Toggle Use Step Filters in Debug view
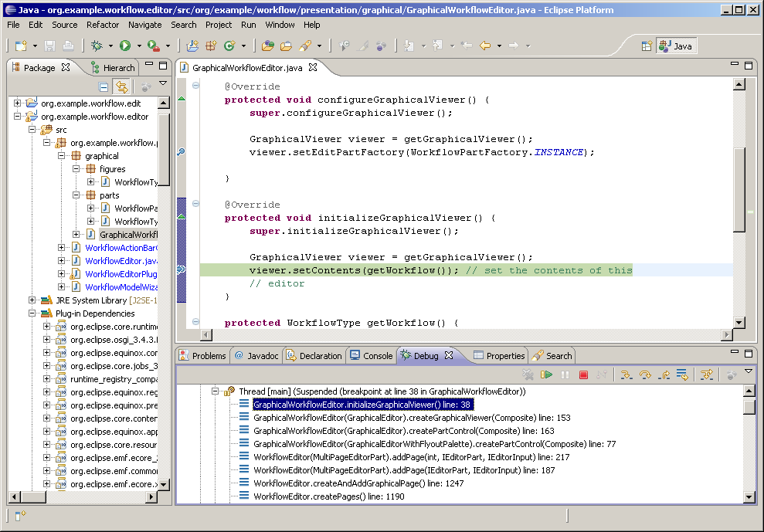 (706, 374)
